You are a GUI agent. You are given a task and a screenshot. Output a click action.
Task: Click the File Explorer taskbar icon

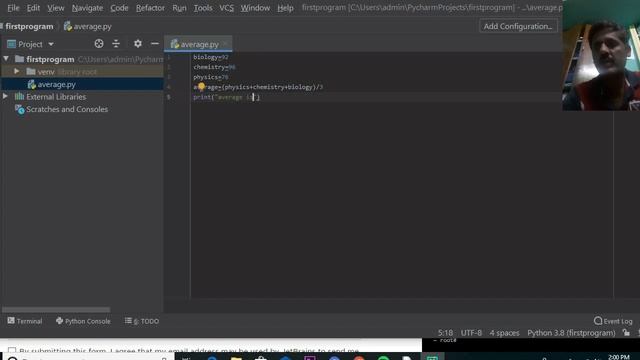(x=236, y=358)
